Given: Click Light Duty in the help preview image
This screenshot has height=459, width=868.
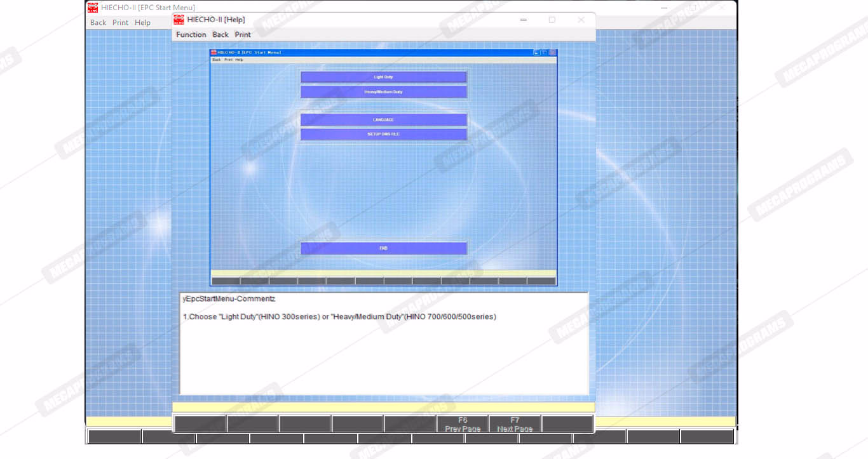Looking at the screenshot, I should click(383, 77).
